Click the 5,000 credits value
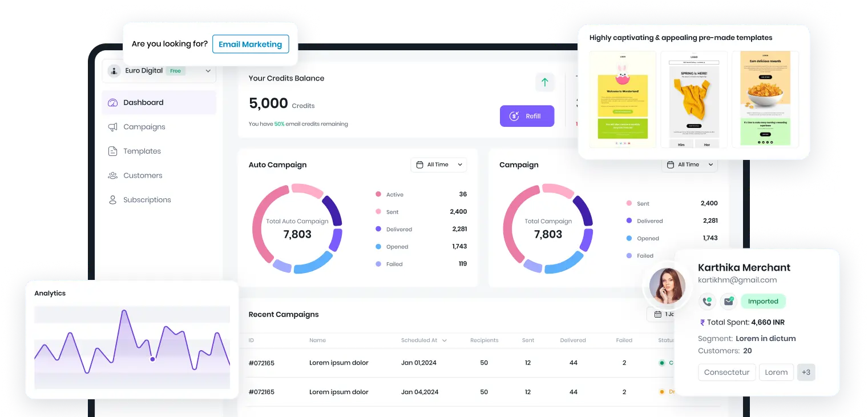Viewport: 868px width, 417px height. point(268,103)
